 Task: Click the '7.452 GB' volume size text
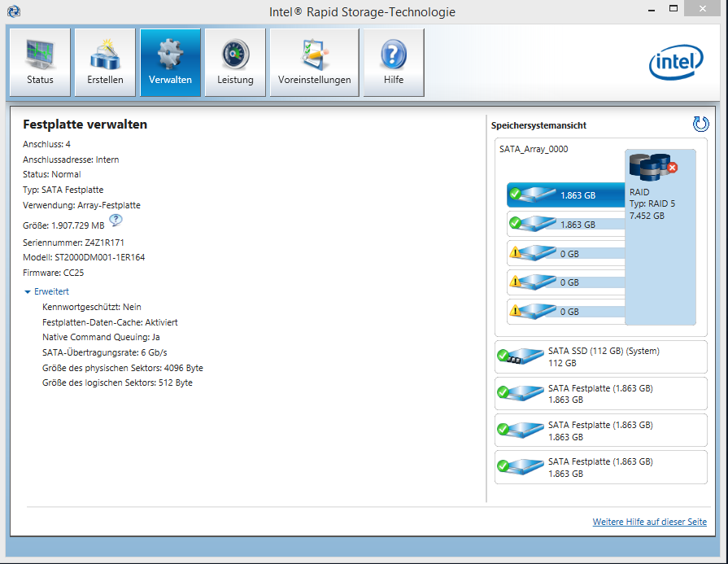[x=647, y=216]
